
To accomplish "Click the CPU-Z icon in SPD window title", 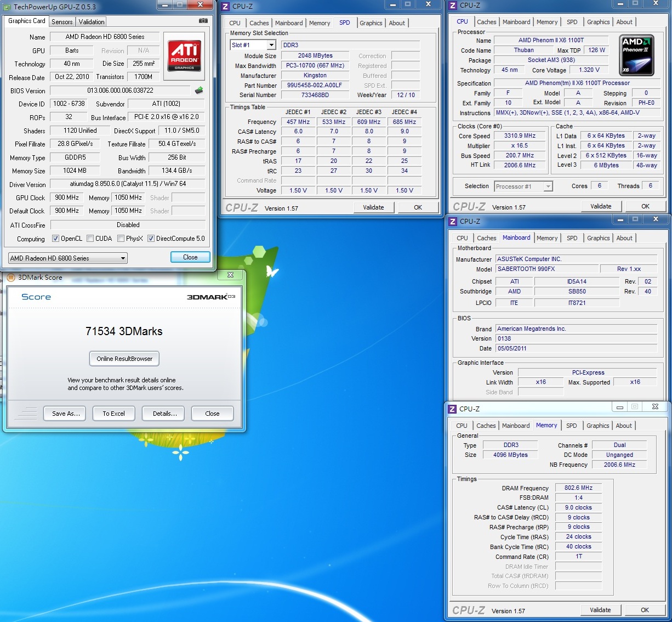I will point(225,7).
